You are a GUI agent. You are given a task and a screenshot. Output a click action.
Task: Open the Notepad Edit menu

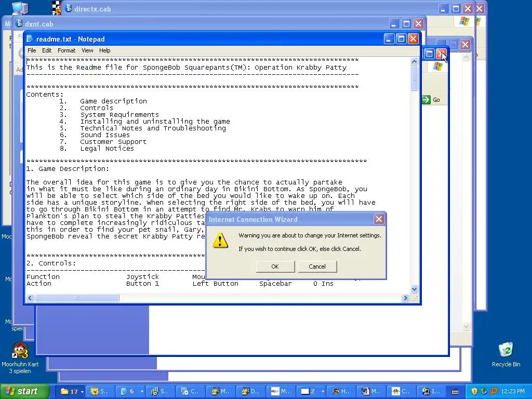click(47, 50)
